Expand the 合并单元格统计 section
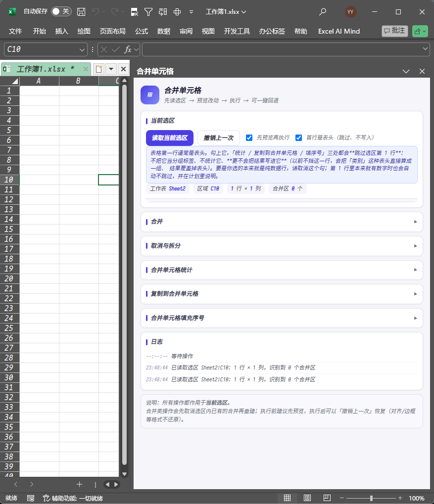The width and height of the screenshot is (434, 504). (x=282, y=270)
